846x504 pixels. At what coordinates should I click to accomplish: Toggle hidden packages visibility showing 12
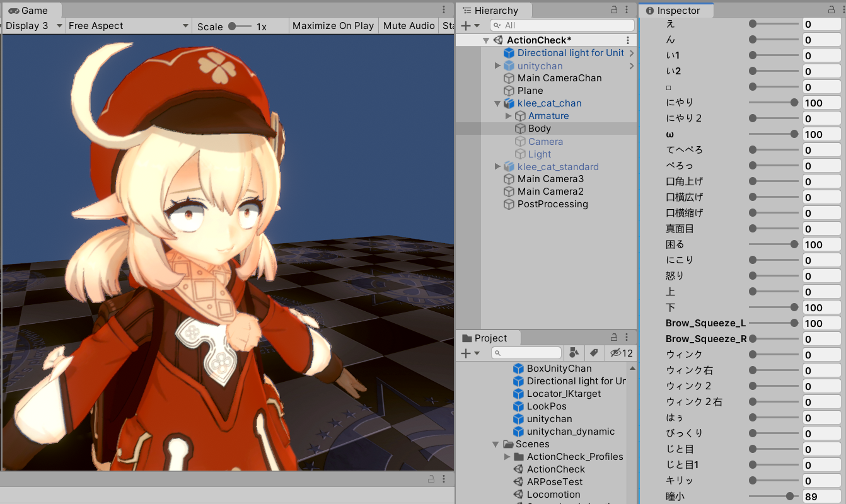tap(621, 353)
